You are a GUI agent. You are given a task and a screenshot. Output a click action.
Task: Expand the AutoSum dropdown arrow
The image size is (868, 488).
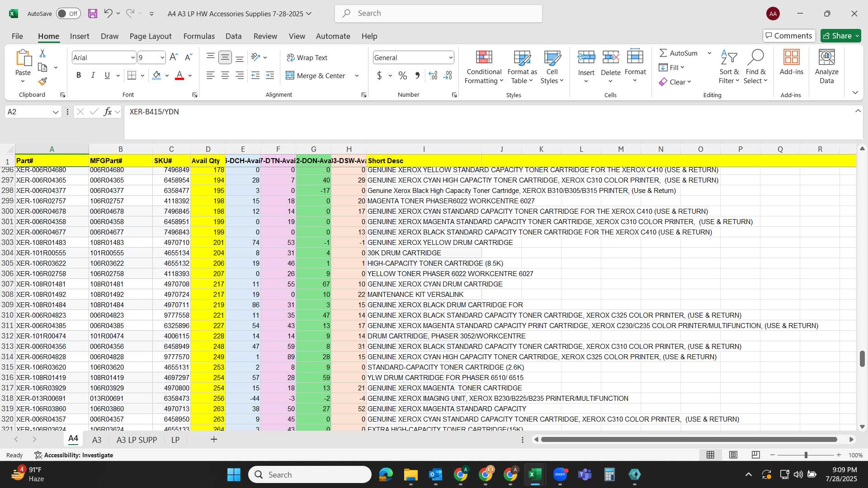709,53
